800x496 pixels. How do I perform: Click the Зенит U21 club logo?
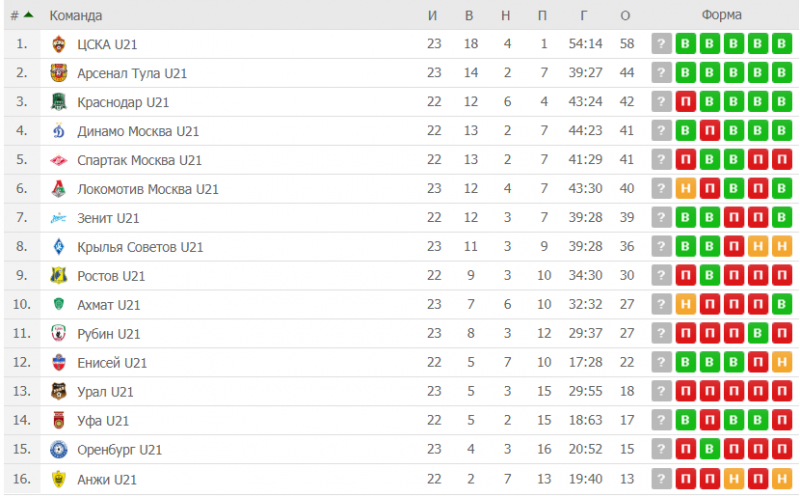coord(59,218)
